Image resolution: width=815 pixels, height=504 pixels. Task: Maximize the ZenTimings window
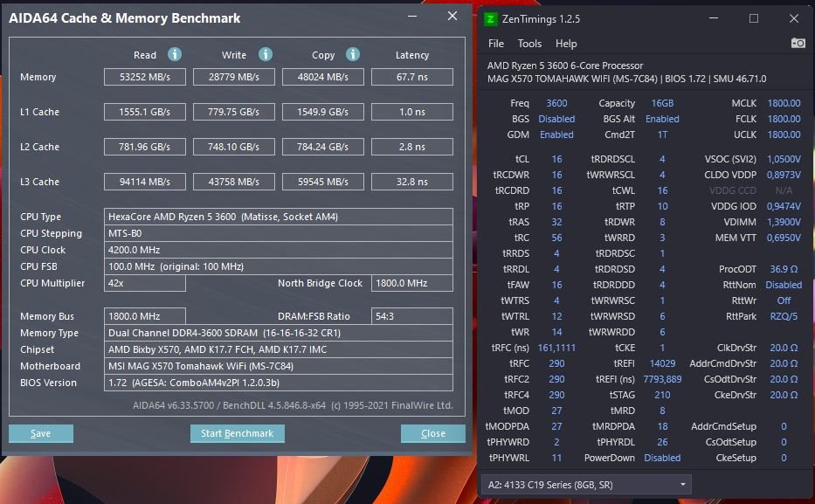754,18
